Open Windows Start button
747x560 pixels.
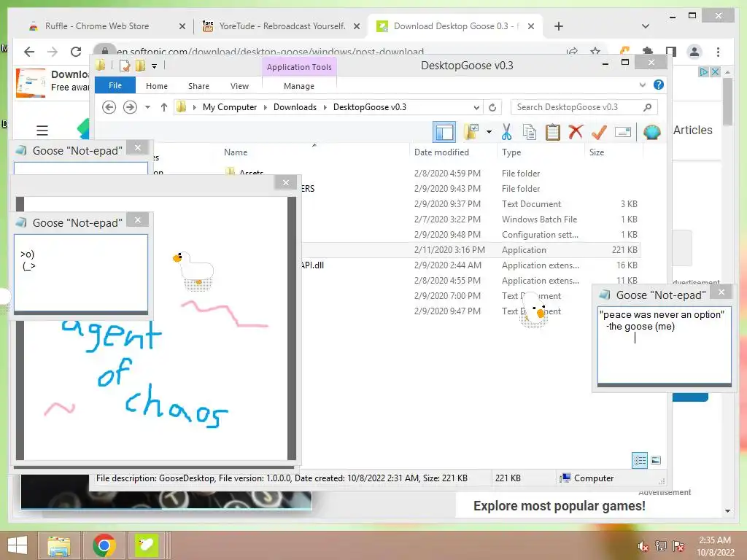pyautogui.click(x=18, y=545)
